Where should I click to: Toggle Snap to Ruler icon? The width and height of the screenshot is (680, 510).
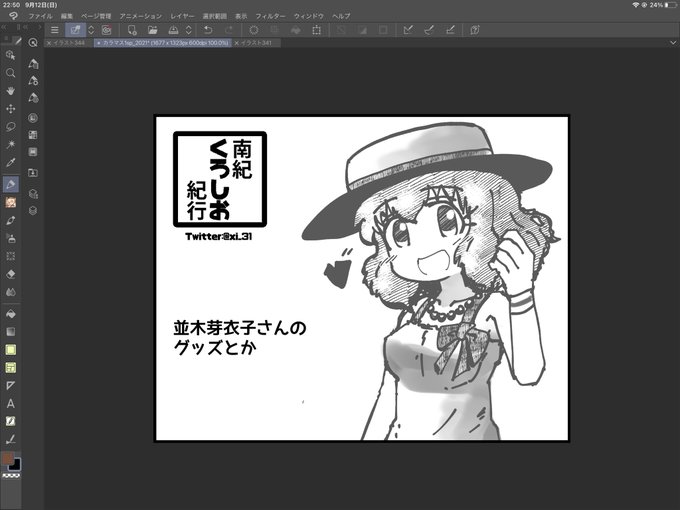pyautogui.click(x=408, y=30)
